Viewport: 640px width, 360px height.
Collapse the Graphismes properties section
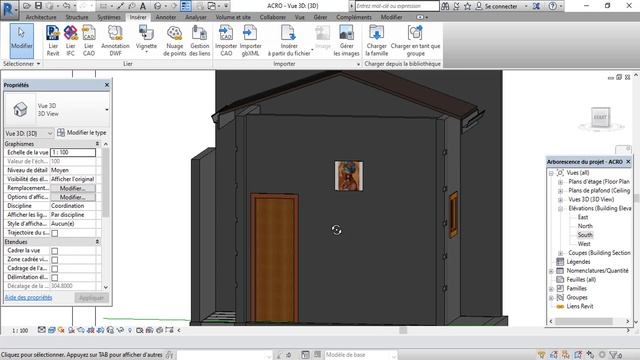click(x=97, y=144)
